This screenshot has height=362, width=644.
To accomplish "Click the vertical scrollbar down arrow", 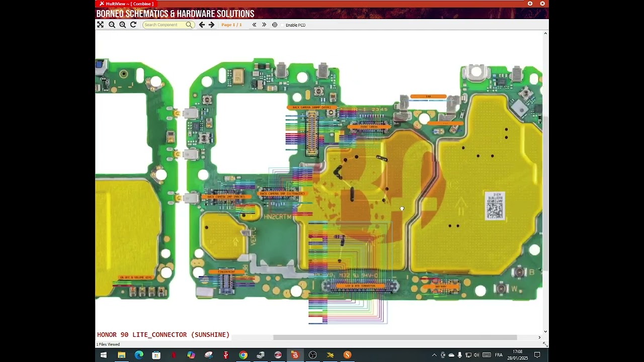I will point(545,332).
